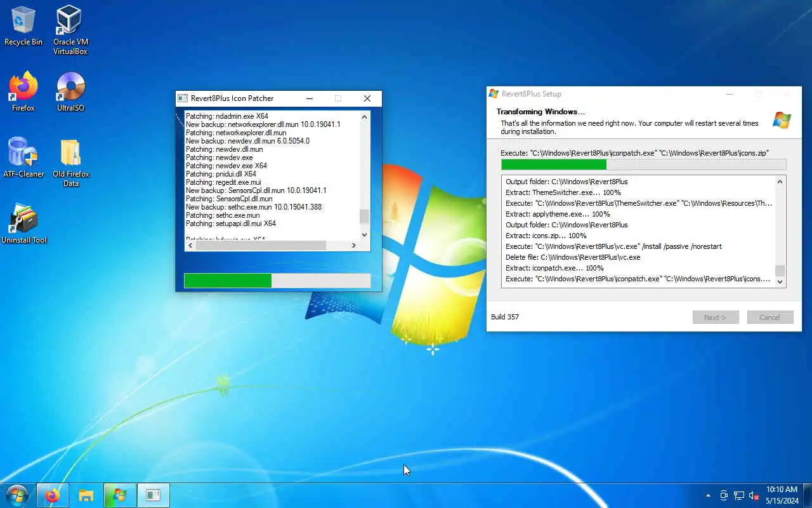Screen dimensions: 812x508
Task: Click the Icon Patcher green progress bar
Action: (277, 281)
